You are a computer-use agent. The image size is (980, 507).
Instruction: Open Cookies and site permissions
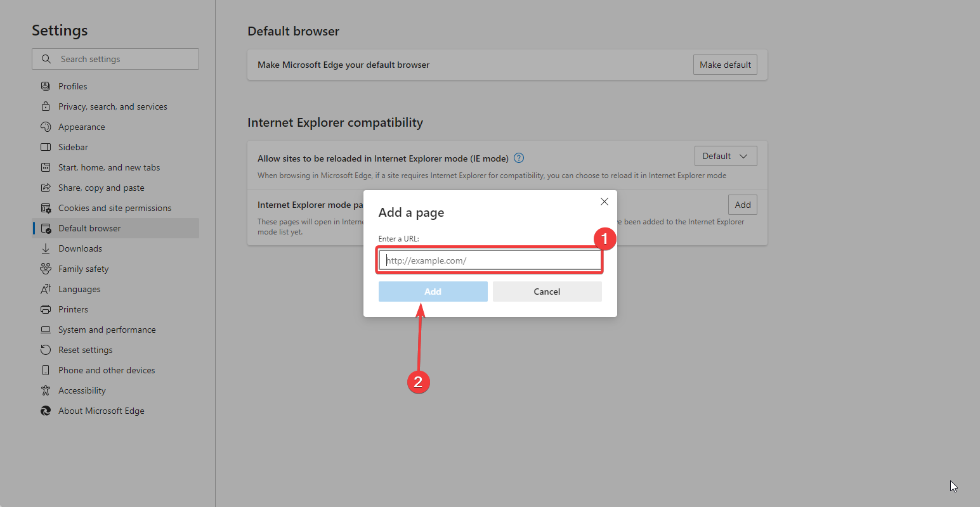coord(115,208)
